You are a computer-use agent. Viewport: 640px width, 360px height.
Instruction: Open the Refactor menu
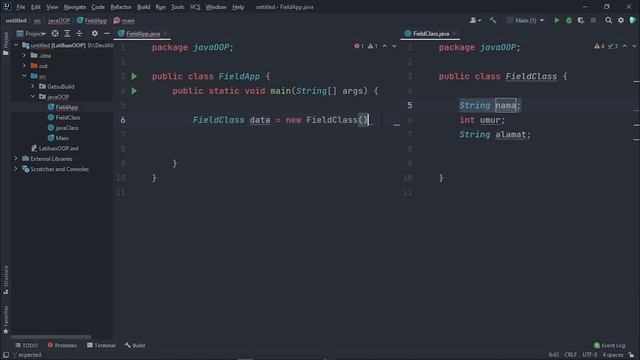121,7
